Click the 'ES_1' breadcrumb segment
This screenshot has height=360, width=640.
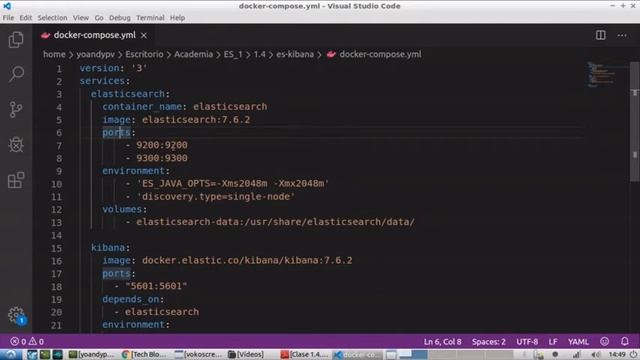click(x=233, y=54)
